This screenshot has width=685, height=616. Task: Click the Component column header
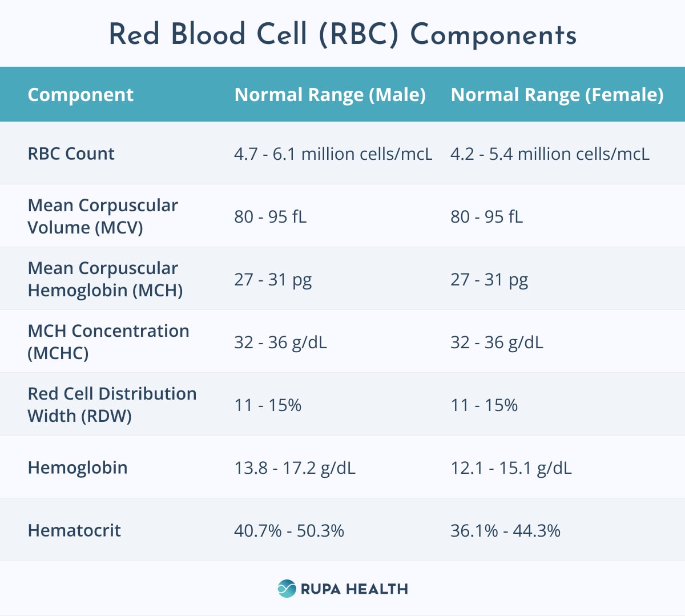pos(80,95)
